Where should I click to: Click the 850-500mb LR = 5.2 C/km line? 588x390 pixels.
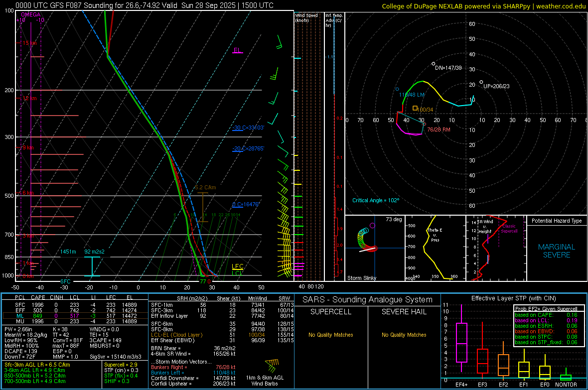[x=35, y=376]
